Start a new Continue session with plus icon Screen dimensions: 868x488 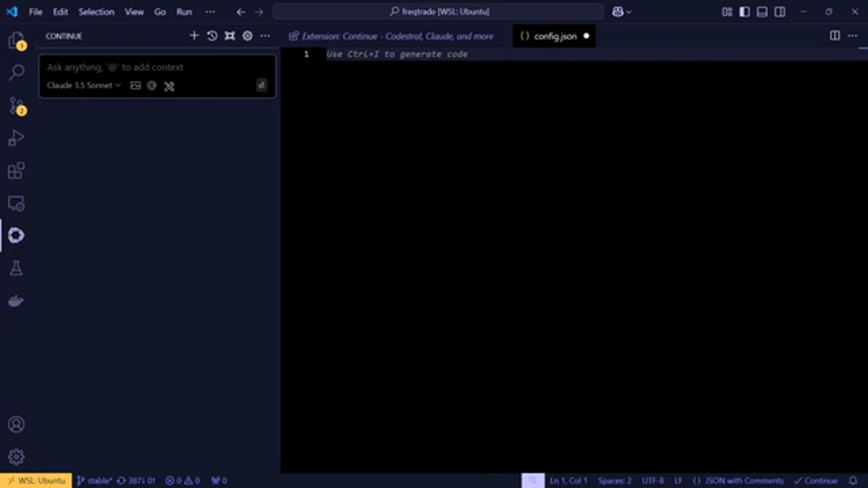(194, 36)
